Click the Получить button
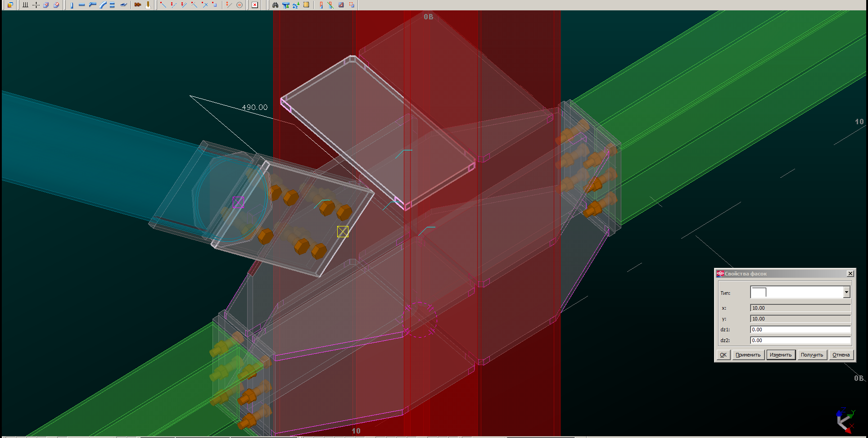 (812, 355)
